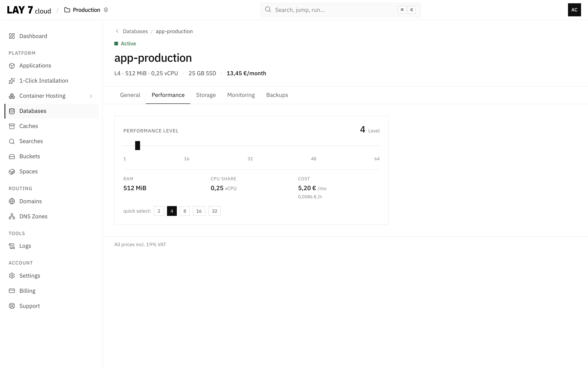This screenshot has width=588, height=368.
Task: Click the 5,20 € cost value
Action: (307, 188)
